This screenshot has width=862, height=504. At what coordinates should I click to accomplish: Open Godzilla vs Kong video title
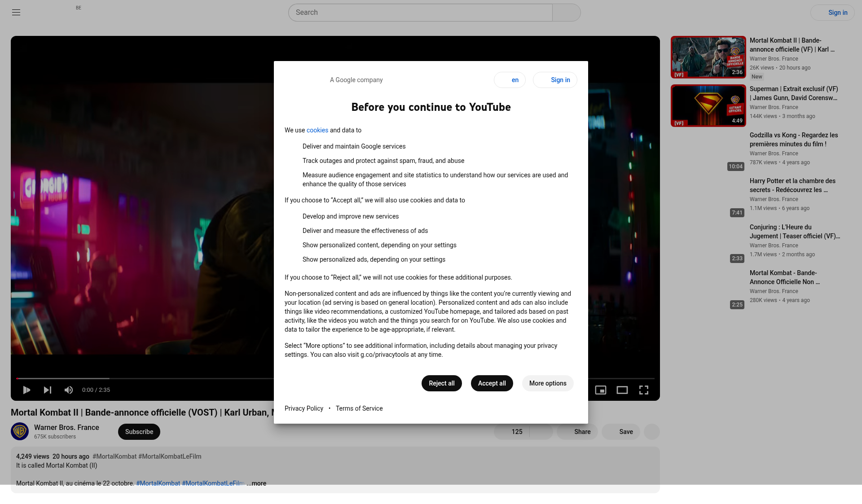[794, 140]
